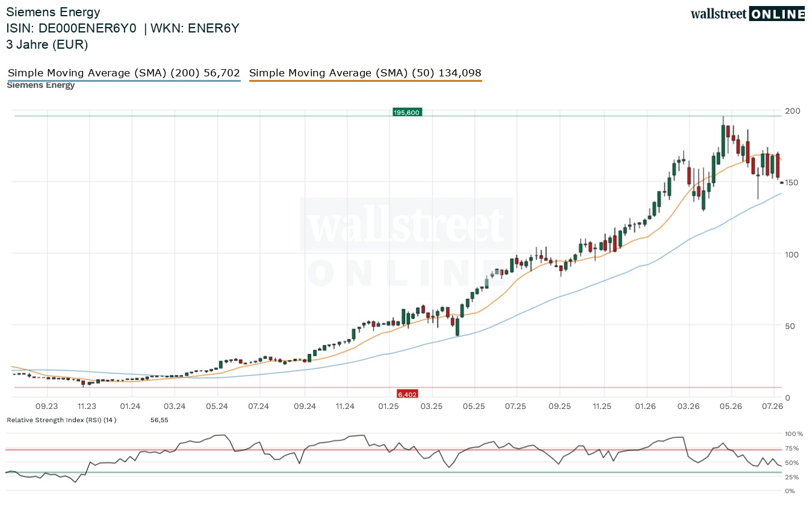Click the red 6,402 low marker

point(408,395)
